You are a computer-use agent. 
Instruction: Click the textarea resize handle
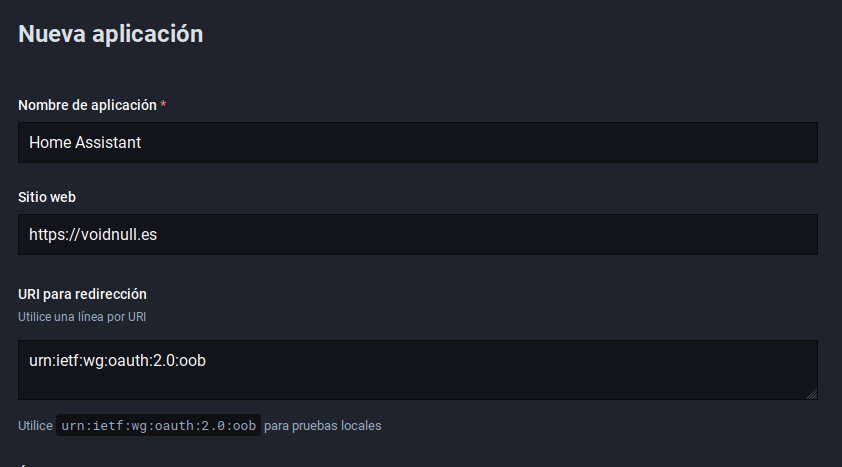(811, 394)
